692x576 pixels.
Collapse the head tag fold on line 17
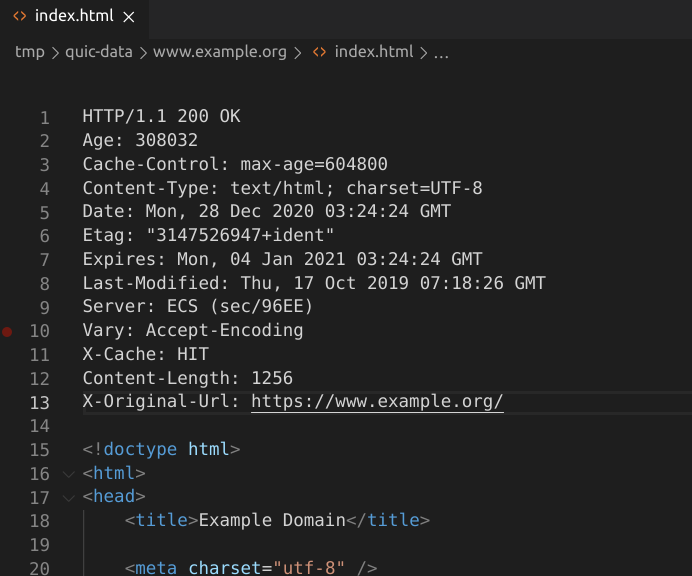pos(69,498)
